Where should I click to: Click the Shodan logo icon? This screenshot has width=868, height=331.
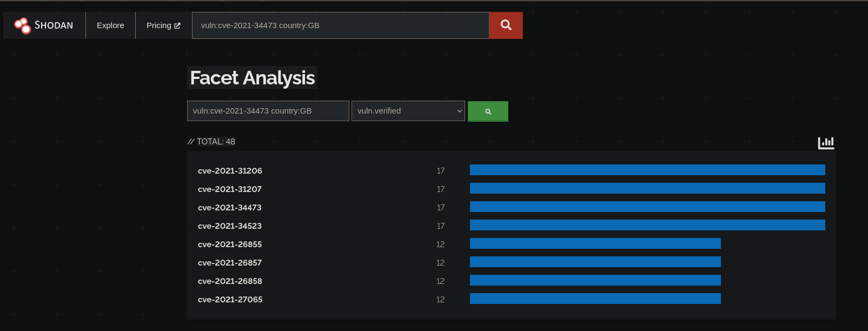pos(23,25)
